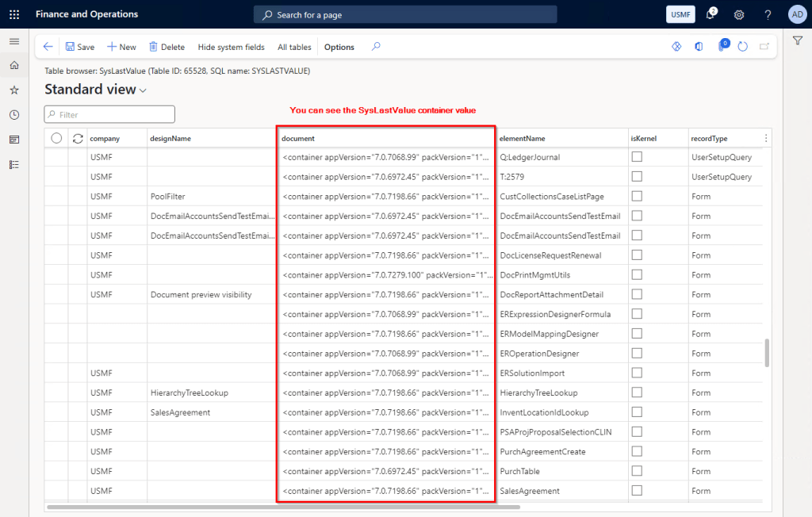Go back using the left arrow
The image size is (812, 517).
point(47,47)
